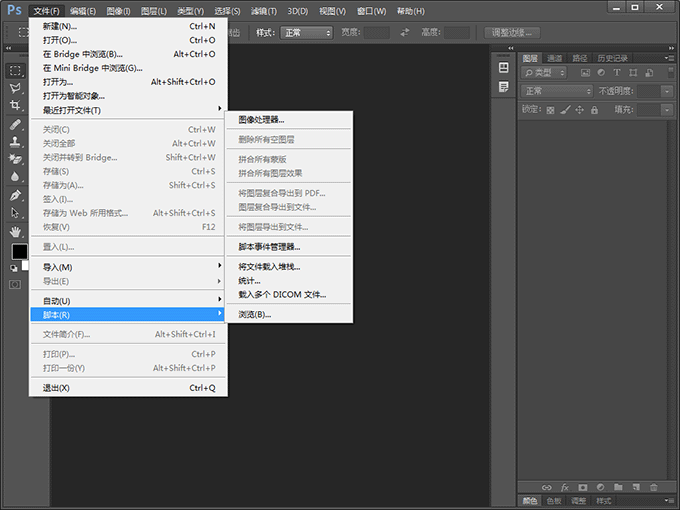Screen dimensions: 680x510
Task: Choose 将文件载入堆栈... in scripts submenu
Action: [x=289, y=266]
